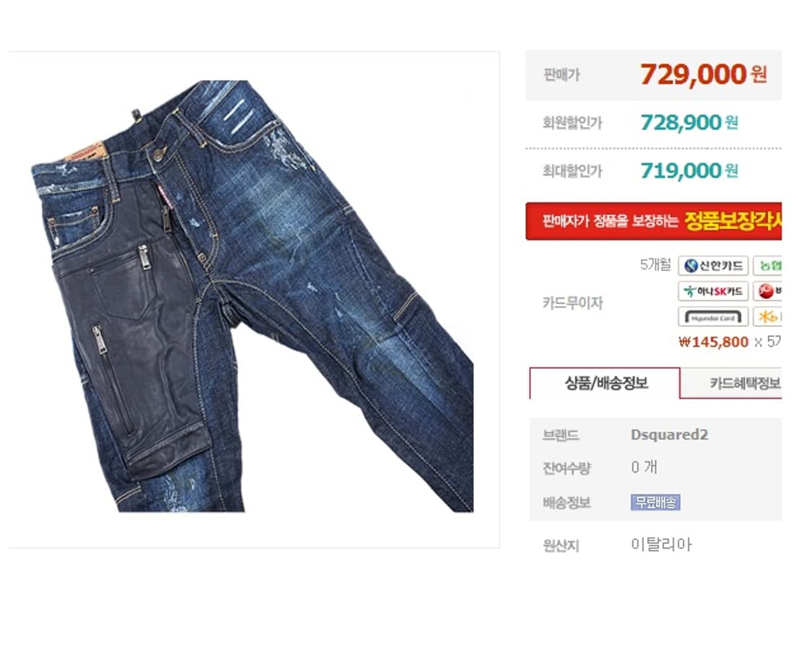Select the Hyundai Card icon
This screenshot has width=812, height=650.
(713, 317)
